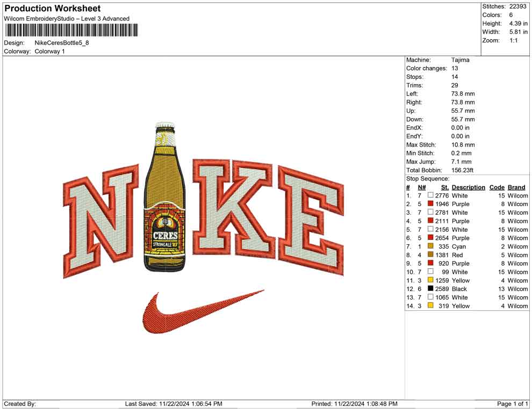Click the Ceres beer bottle in the design
The image size is (532, 409).
tap(165, 196)
